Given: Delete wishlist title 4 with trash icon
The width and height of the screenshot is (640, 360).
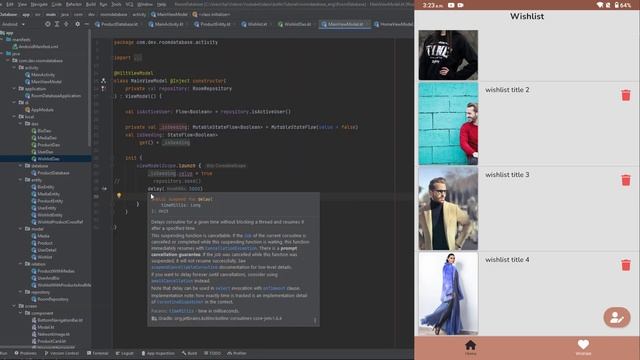Looking at the screenshot, I should pos(626,265).
